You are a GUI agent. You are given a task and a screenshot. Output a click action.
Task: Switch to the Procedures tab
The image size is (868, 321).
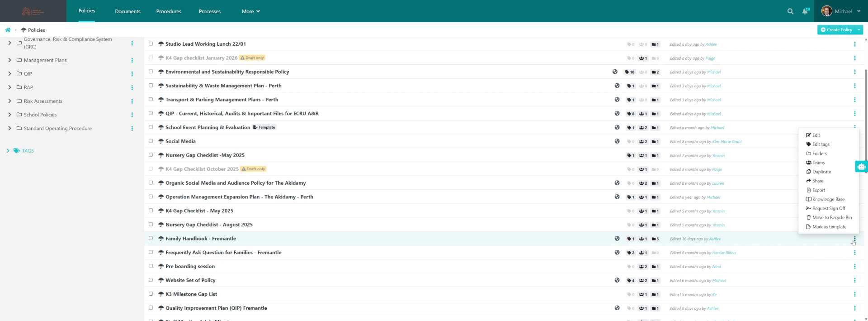click(x=169, y=11)
